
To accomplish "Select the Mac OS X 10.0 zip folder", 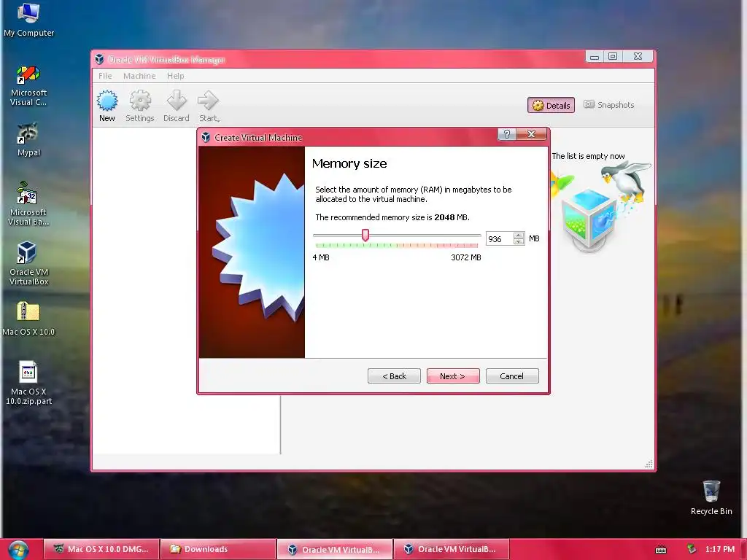I will pos(28,319).
